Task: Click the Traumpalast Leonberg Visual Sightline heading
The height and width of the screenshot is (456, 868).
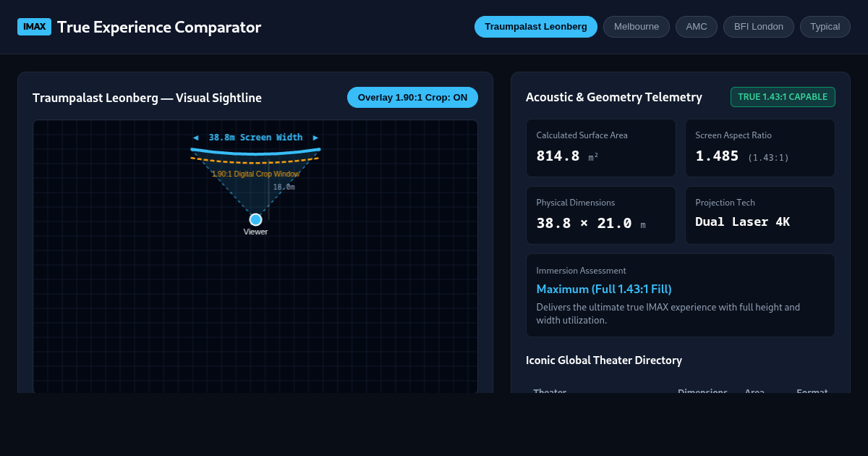Action: 147,98
